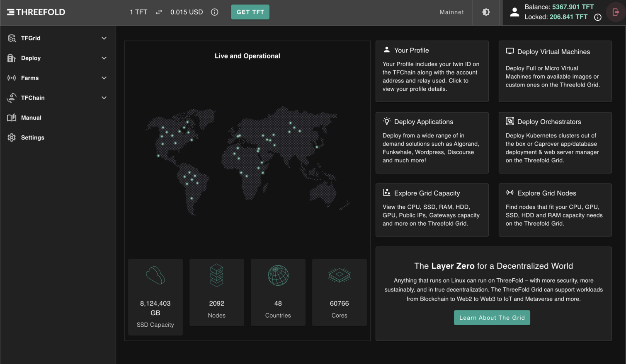Click the Explore Grid Nodes card
Image resolution: width=626 pixels, height=364 pixels.
click(555, 210)
